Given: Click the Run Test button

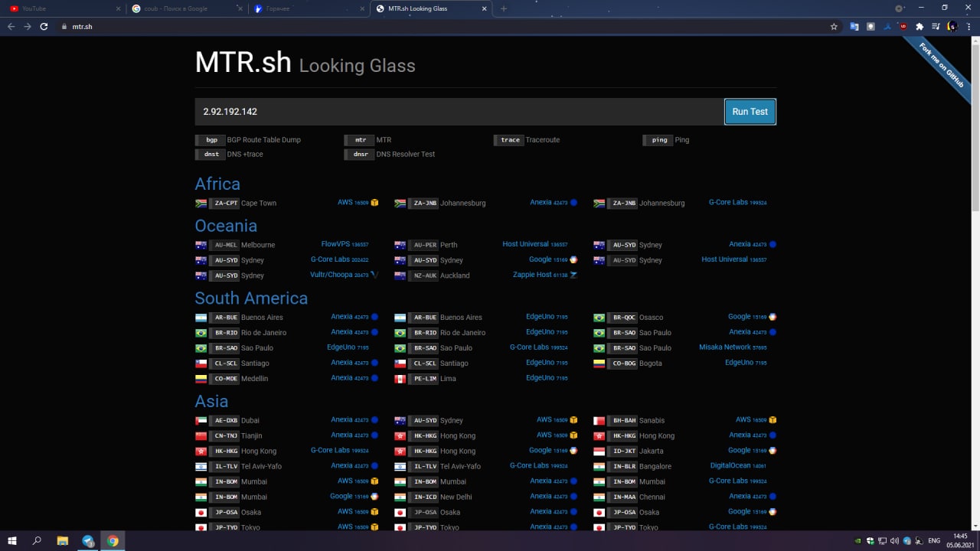Looking at the screenshot, I should pyautogui.click(x=750, y=112).
